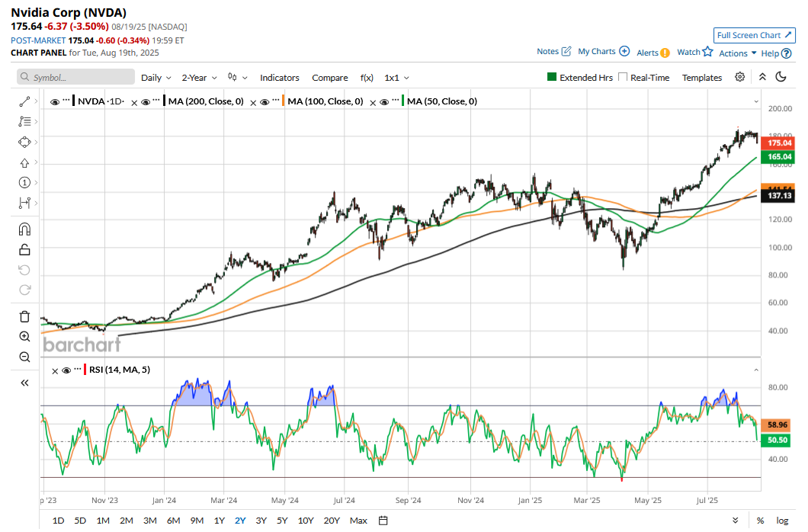Open the Alerts exclamation icon
The width and height of the screenshot is (808, 532).
[x=665, y=53]
